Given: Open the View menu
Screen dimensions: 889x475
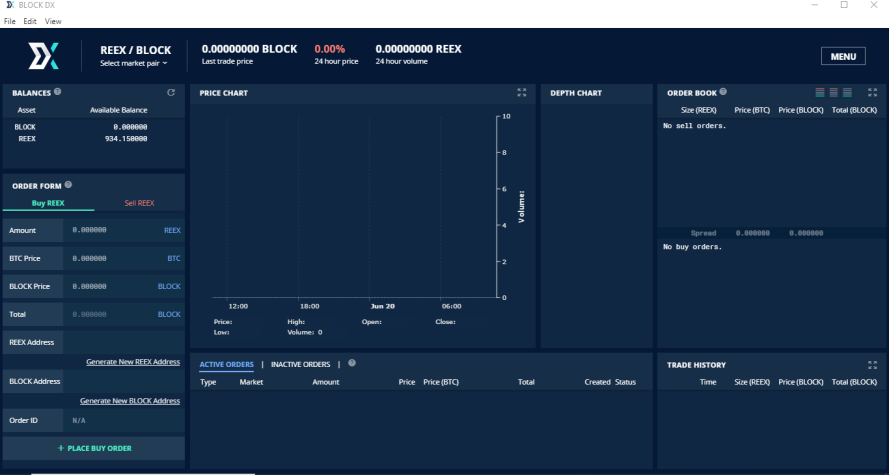Looking at the screenshot, I should click(x=53, y=21).
